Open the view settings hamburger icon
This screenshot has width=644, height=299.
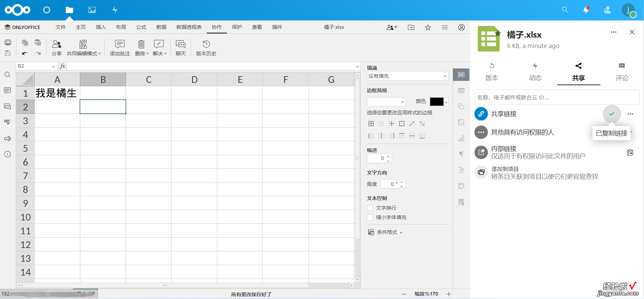(x=445, y=28)
